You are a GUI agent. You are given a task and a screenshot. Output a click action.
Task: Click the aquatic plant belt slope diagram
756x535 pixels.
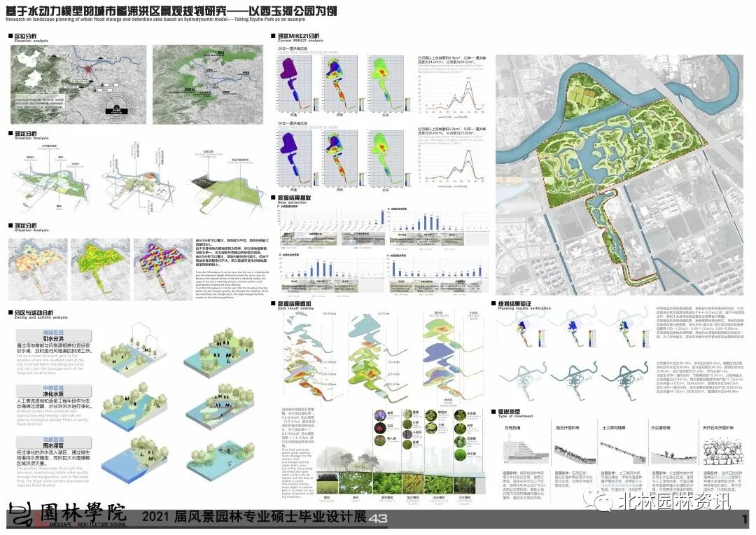coord(673,456)
